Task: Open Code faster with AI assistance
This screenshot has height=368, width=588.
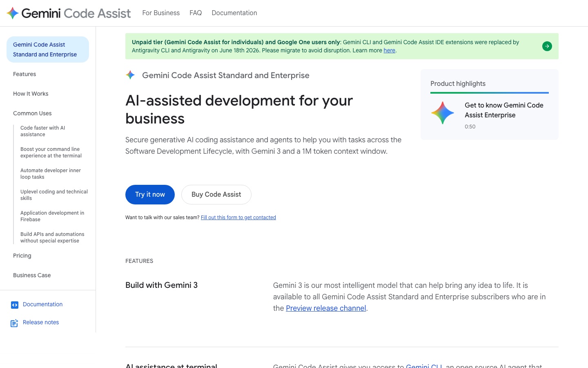Action: coord(43,131)
